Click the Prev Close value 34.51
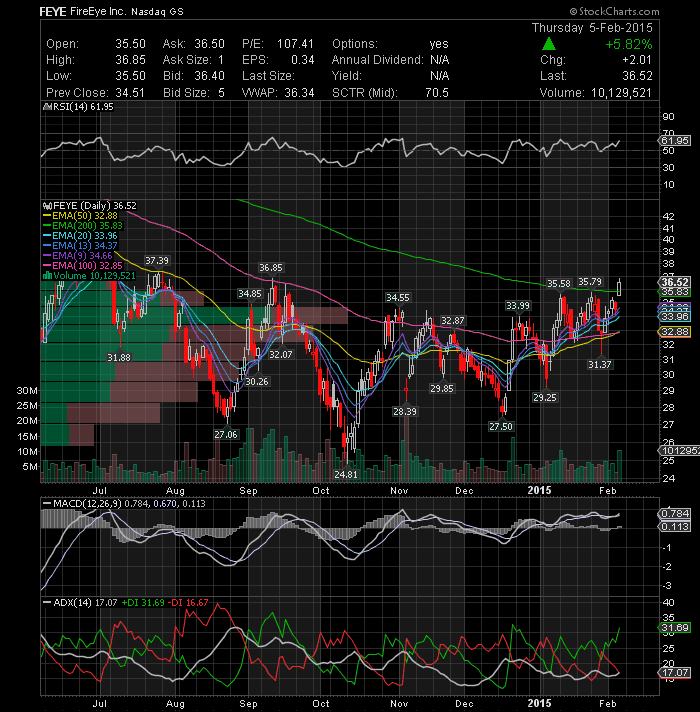This screenshot has height=712, width=700. pyautogui.click(x=130, y=93)
